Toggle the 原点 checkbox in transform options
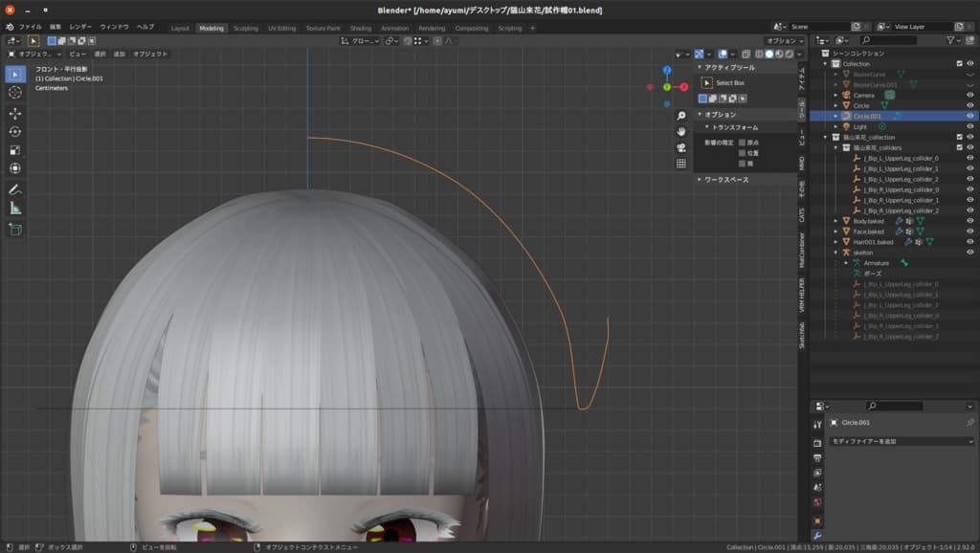The width and height of the screenshot is (980, 553). point(742,142)
